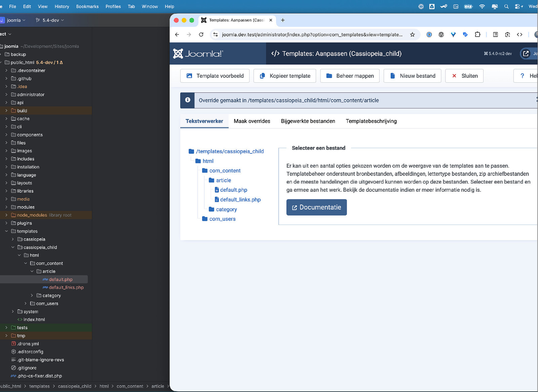Switch to the Maak overrides tab
The image size is (538, 392).
(x=252, y=121)
